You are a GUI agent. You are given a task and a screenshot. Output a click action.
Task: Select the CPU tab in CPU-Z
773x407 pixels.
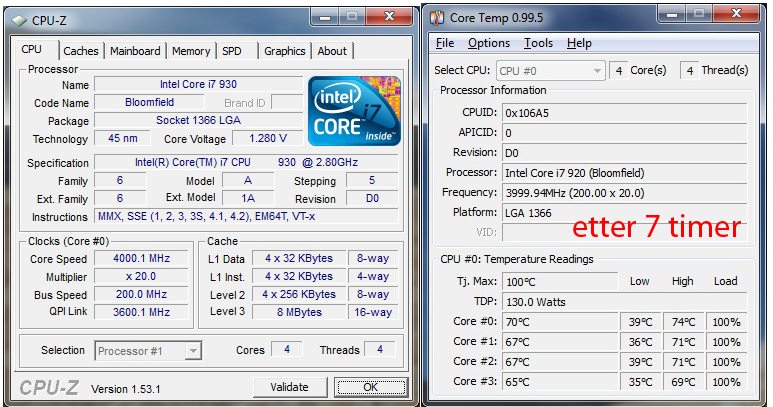[x=32, y=49]
